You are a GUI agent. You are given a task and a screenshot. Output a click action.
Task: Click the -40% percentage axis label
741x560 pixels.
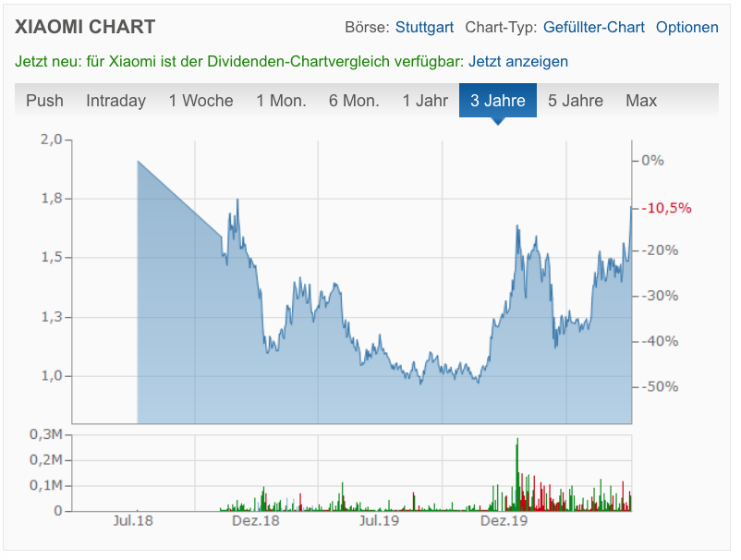660,341
